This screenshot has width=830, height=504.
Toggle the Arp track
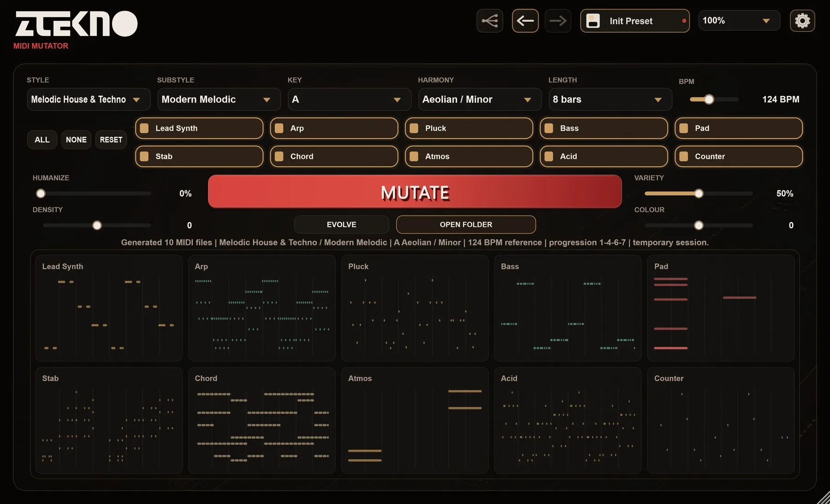[x=334, y=128]
